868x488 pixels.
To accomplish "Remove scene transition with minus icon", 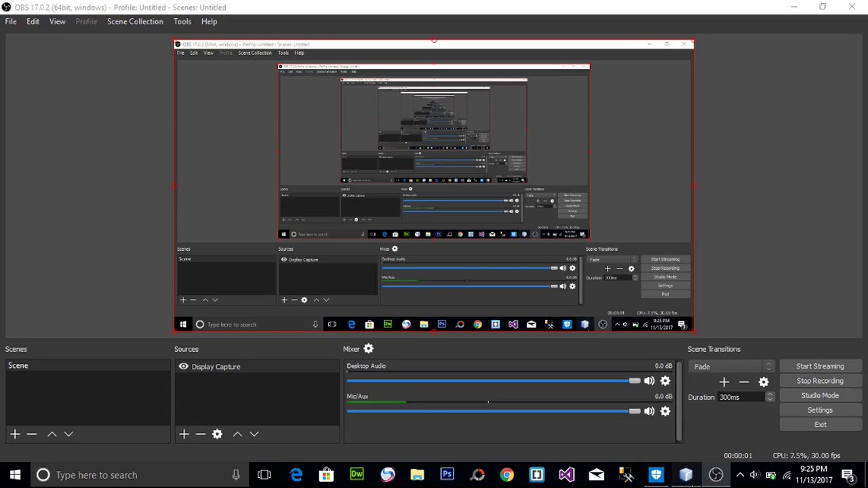I will tap(744, 382).
